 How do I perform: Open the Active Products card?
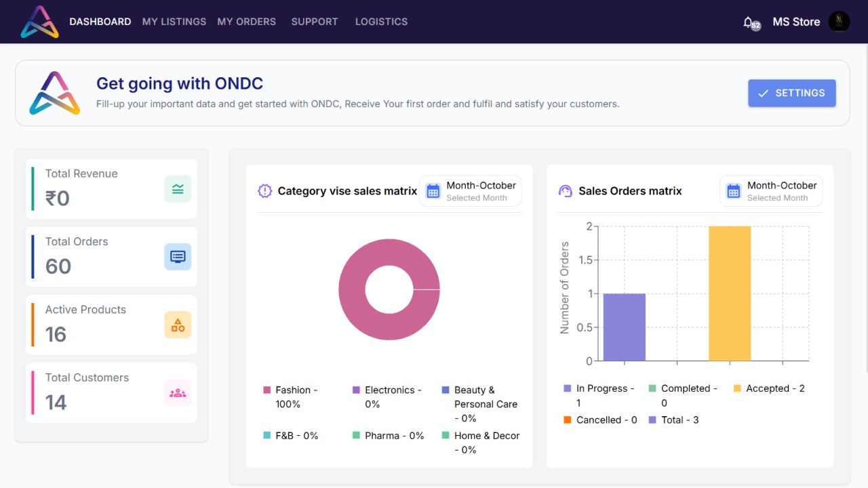pyautogui.click(x=111, y=325)
